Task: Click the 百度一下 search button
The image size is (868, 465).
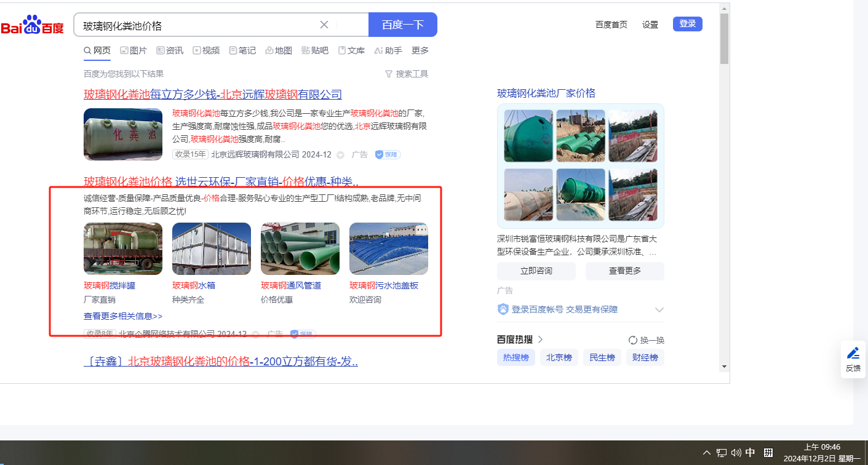Action: (x=403, y=25)
